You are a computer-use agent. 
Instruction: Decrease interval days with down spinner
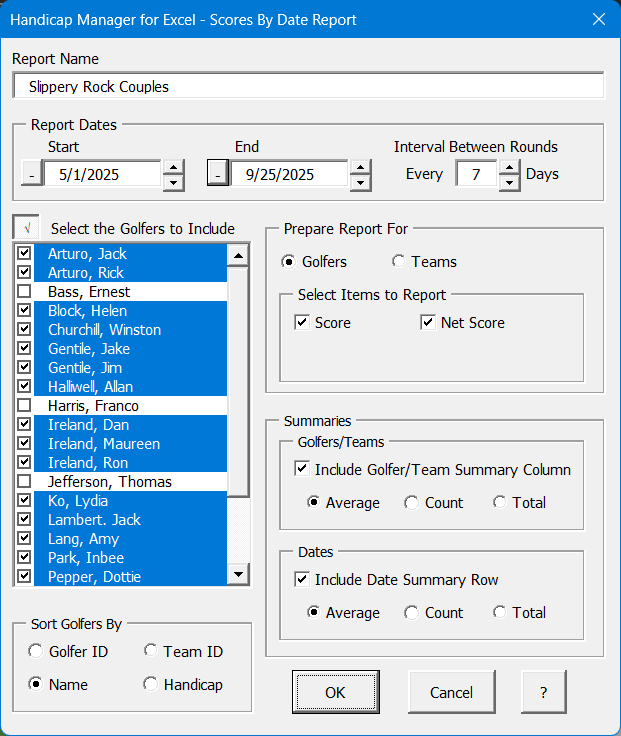pos(509,183)
